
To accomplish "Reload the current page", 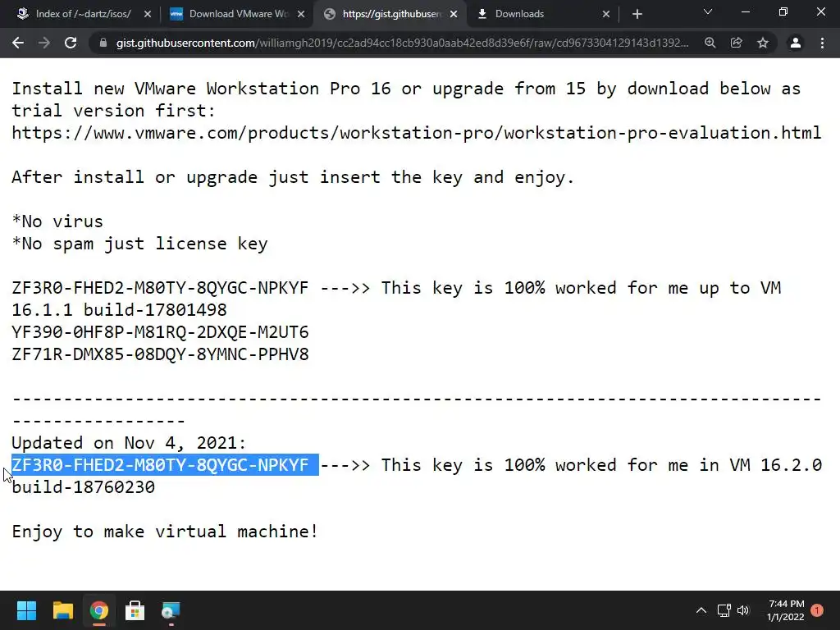I will click(x=71, y=43).
